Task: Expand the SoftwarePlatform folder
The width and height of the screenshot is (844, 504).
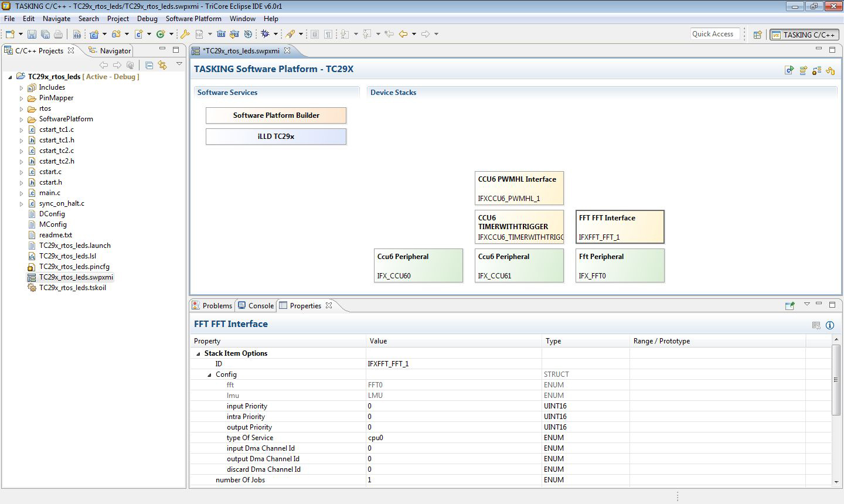Action: pos(22,120)
